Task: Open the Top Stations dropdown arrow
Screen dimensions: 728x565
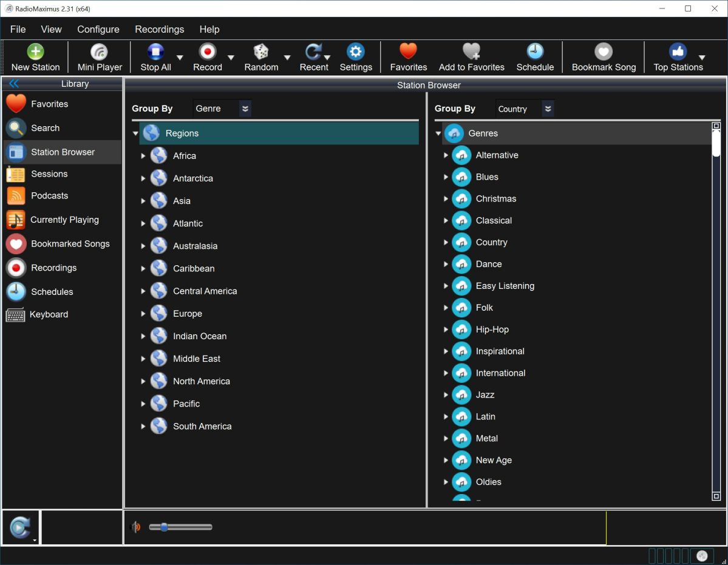Action: click(701, 57)
